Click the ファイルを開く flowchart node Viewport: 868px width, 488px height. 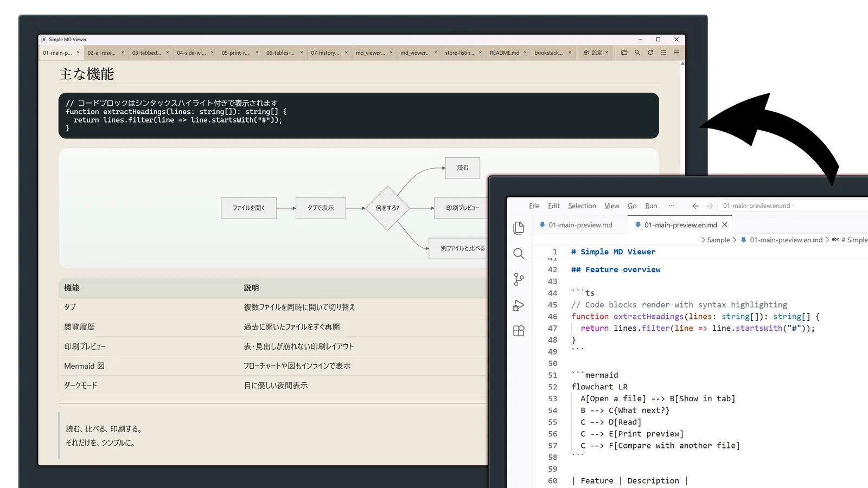[x=249, y=208]
